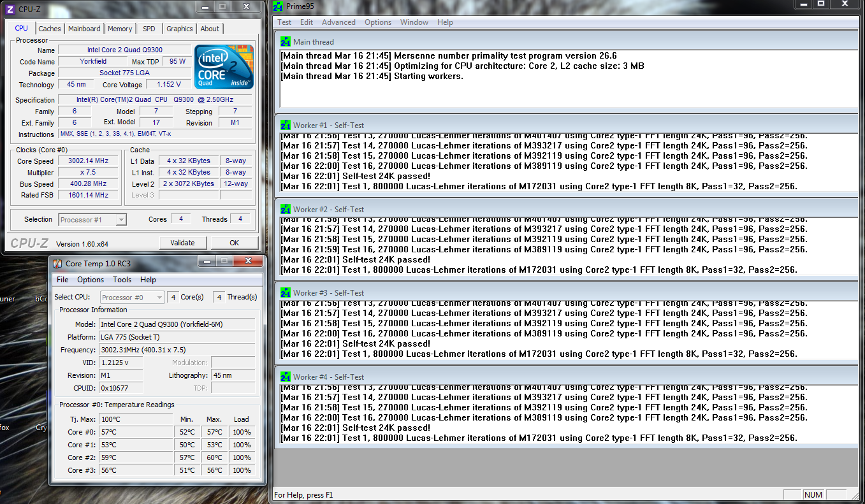This screenshot has width=865, height=504.
Task: Open the Advanced menu in Prime95
Action: point(338,22)
